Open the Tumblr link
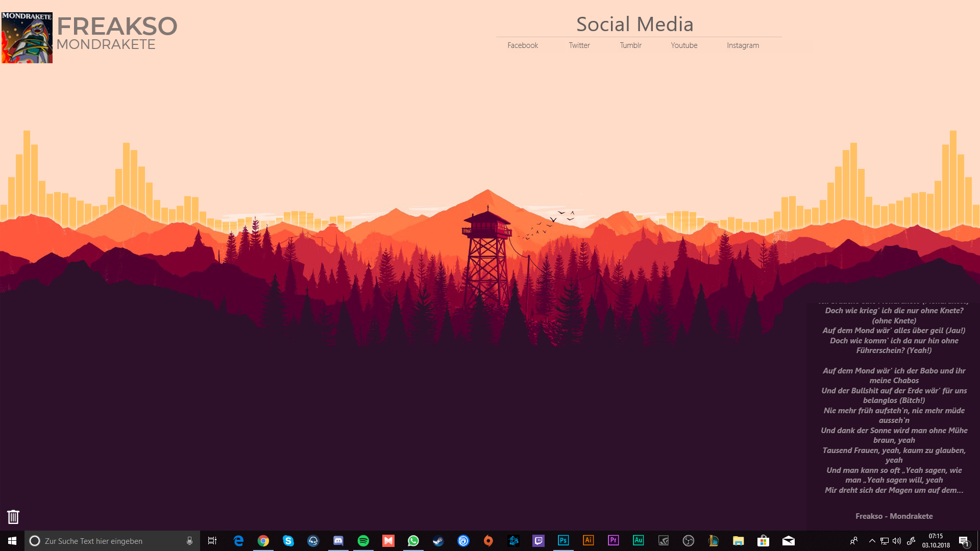This screenshot has width=980, height=551. tap(630, 45)
